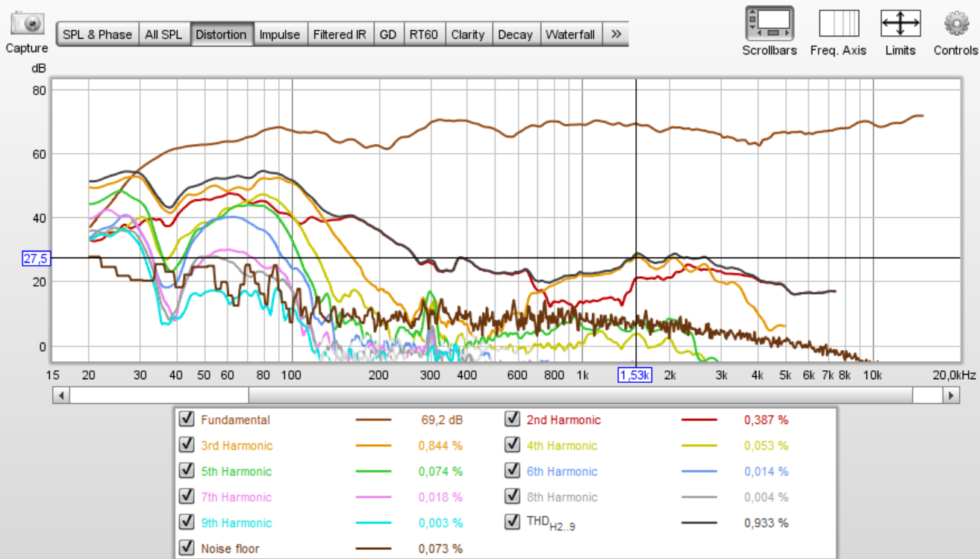
Task: Toggle the 2nd Harmonic checkbox
Action: [512, 419]
